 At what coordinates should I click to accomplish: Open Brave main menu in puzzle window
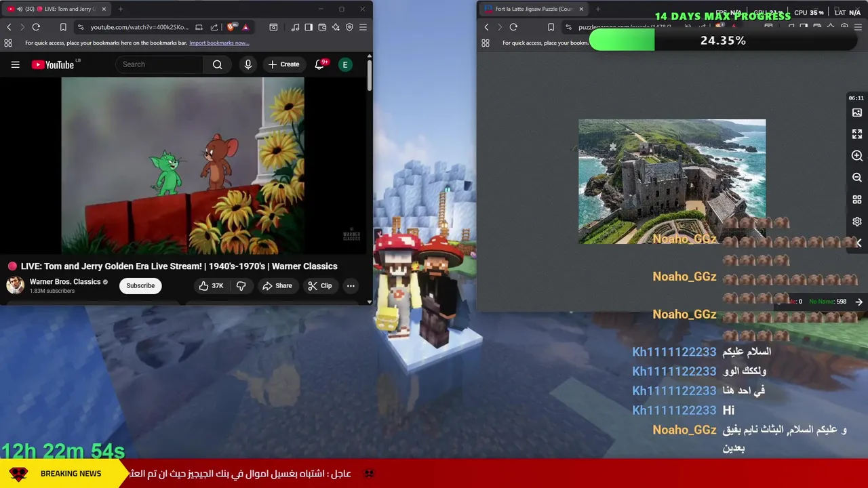858,27
